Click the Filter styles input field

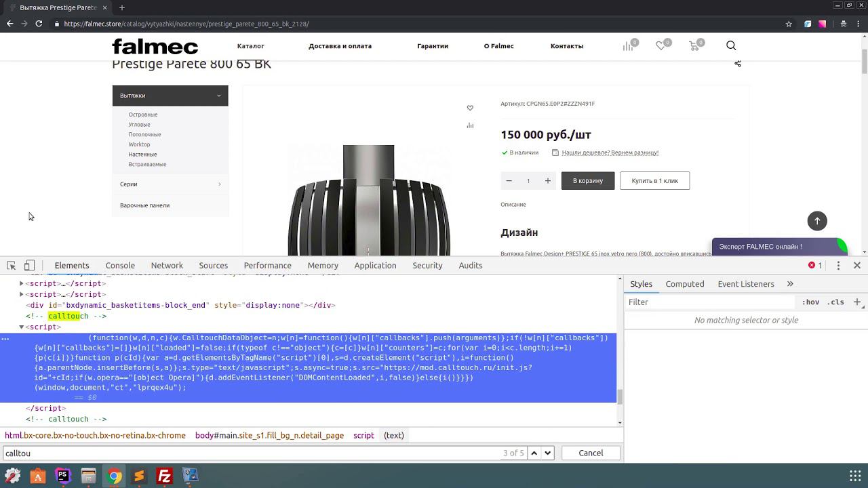[711, 302]
